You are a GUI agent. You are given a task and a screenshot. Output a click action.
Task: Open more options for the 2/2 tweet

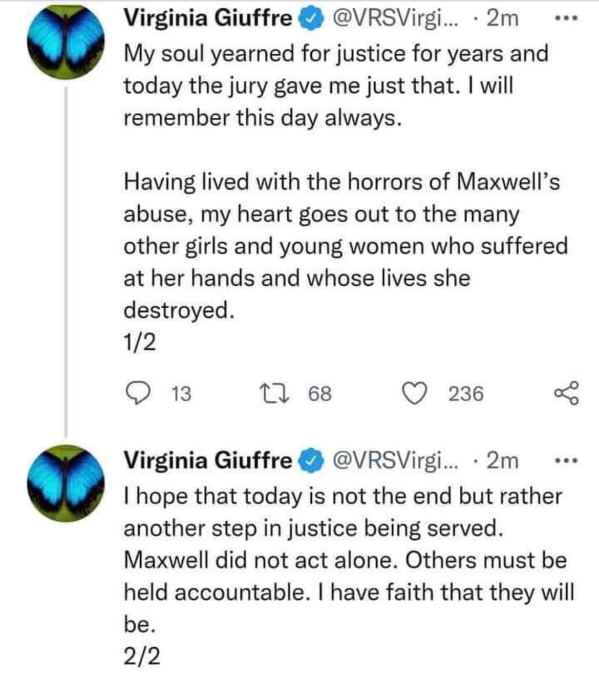[x=567, y=461]
